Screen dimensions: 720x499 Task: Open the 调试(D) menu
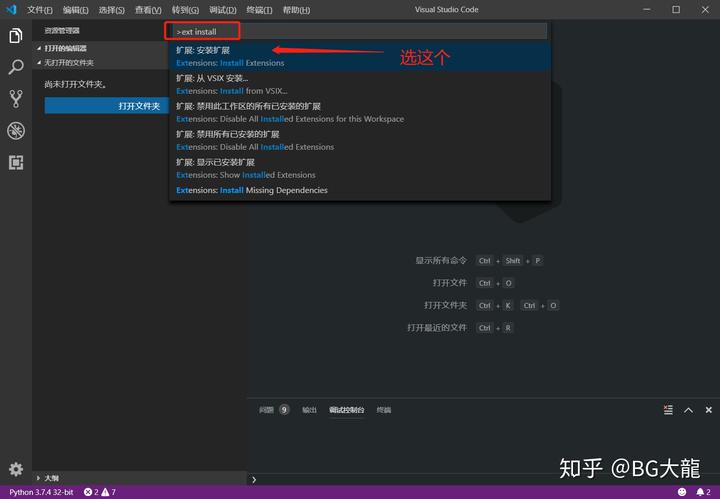pos(223,10)
